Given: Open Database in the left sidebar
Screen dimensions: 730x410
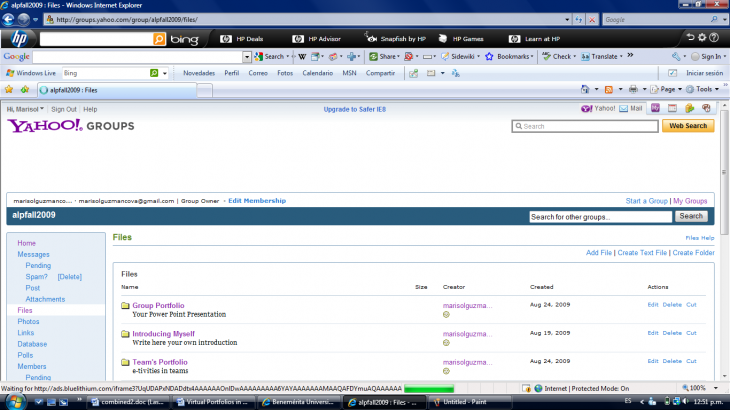Looking at the screenshot, I should (32, 344).
